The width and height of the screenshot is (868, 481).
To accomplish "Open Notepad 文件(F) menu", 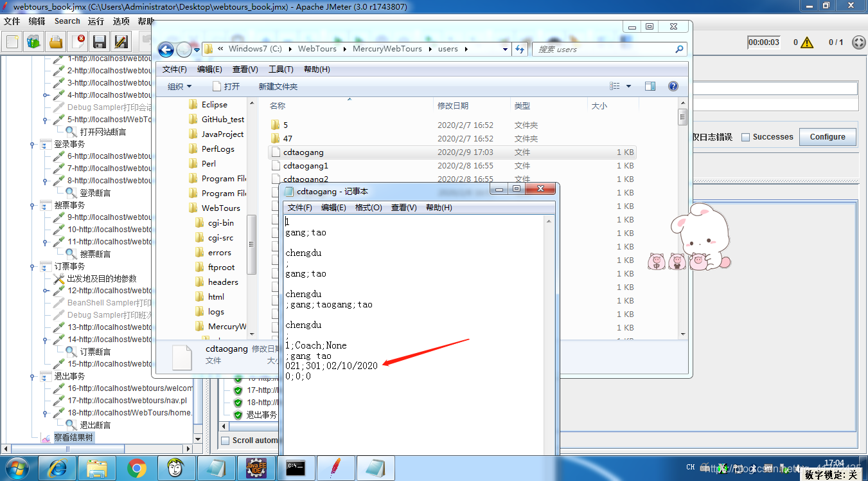I will (x=300, y=208).
